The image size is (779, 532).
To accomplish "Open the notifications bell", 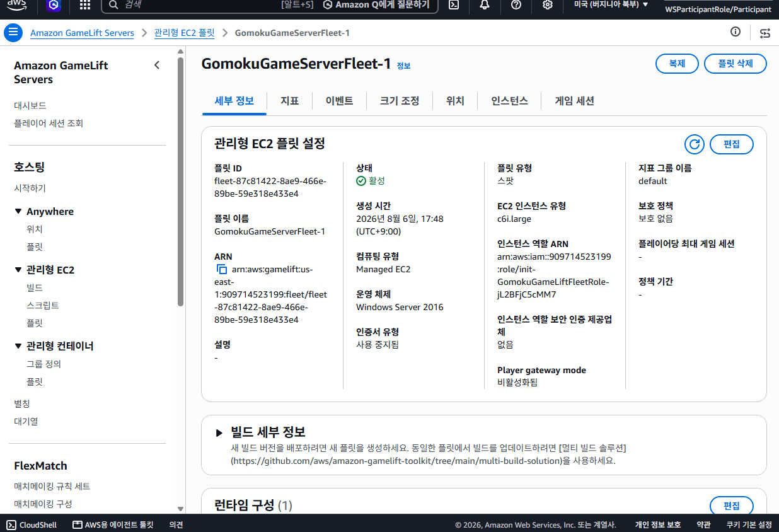I will 485,5.
